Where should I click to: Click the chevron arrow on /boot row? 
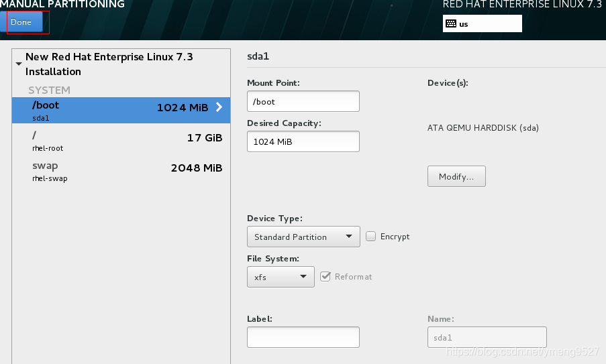pyautogui.click(x=219, y=107)
